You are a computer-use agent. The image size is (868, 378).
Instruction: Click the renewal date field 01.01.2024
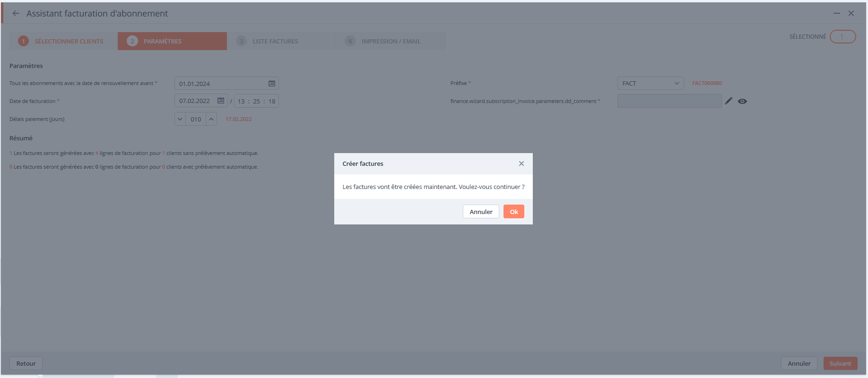click(x=226, y=84)
